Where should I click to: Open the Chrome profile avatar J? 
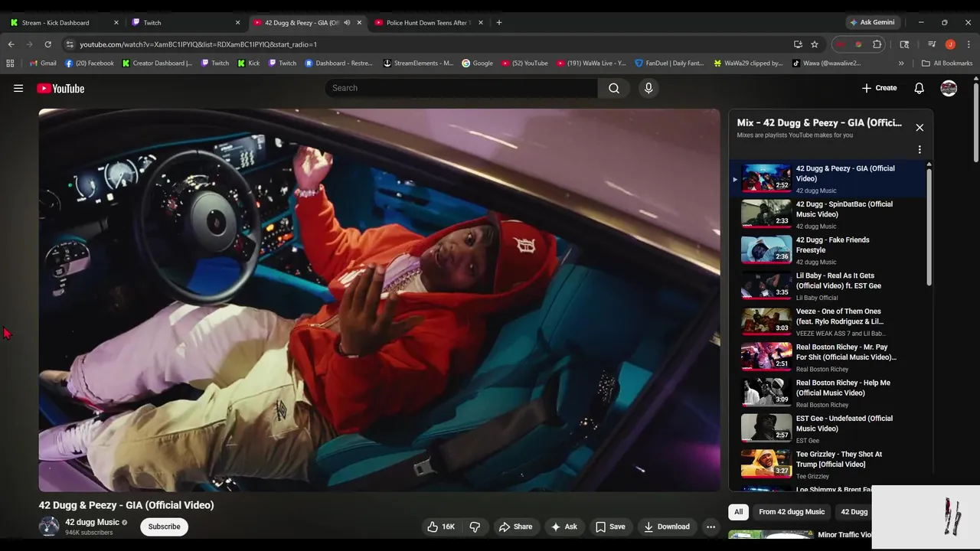950,44
